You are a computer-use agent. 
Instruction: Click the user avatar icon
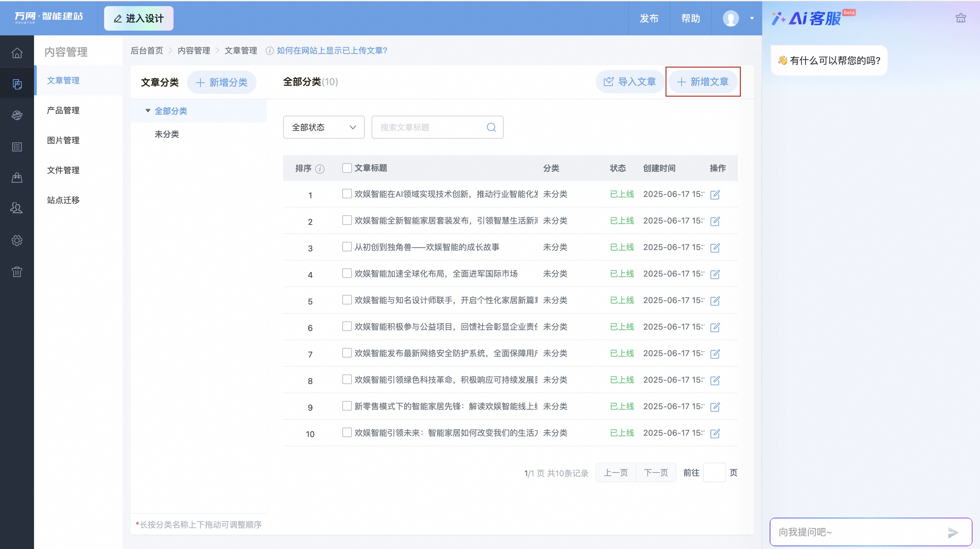[x=731, y=18]
